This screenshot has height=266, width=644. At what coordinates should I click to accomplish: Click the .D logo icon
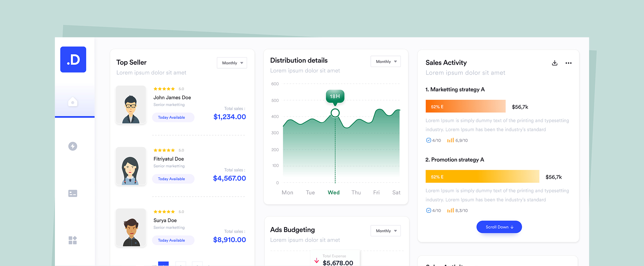click(73, 59)
